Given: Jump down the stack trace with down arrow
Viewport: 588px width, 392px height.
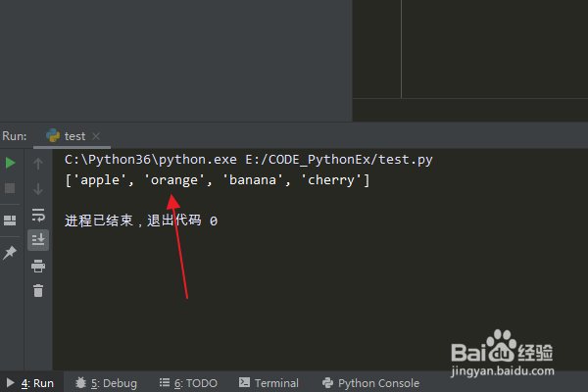Looking at the screenshot, I should (x=38, y=189).
